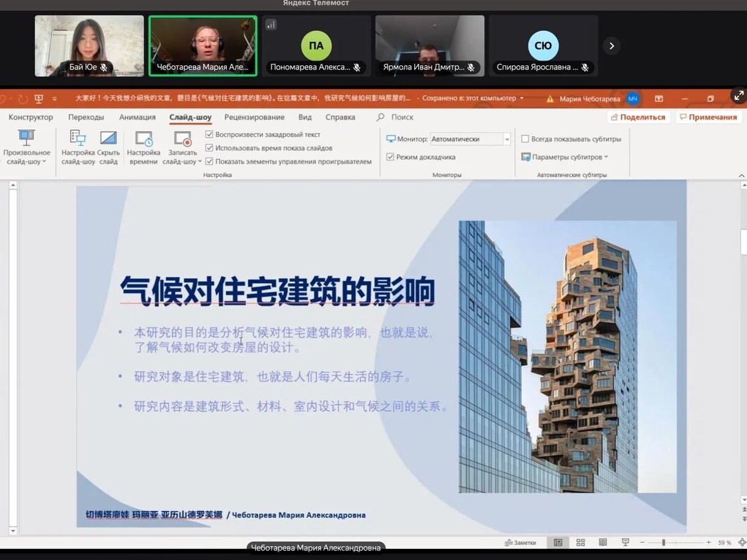Start slide show from status bar icon
This screenshot has height=560, width=747.
pos(625,543)
